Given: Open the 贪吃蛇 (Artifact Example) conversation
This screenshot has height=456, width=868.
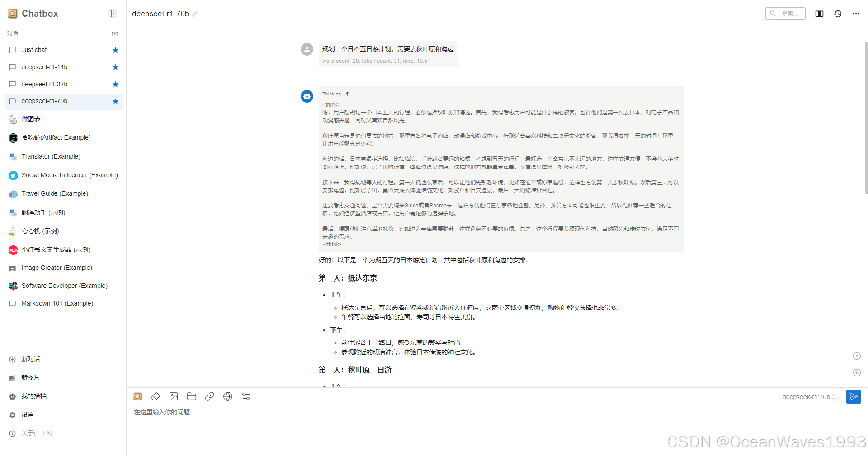Looking at the screenshot, I should point(64,137).
